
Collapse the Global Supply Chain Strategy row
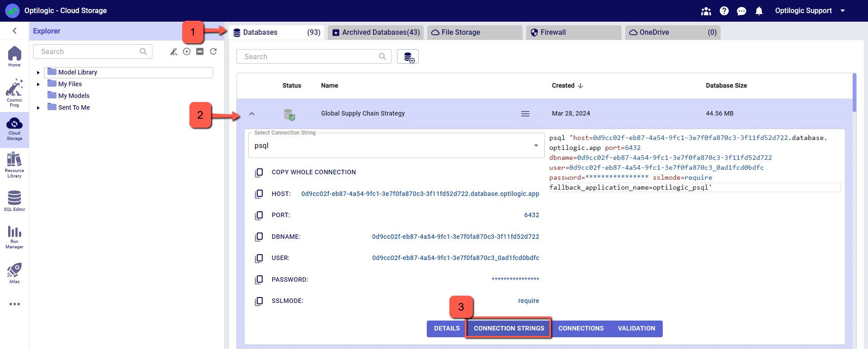(252, 114)
